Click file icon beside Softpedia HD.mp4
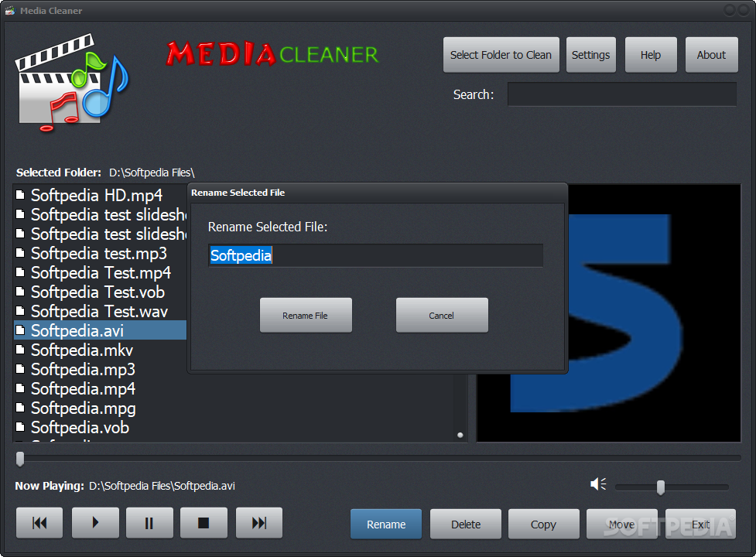756x557 pixels. pyautogui.click(x=20, y=195)
